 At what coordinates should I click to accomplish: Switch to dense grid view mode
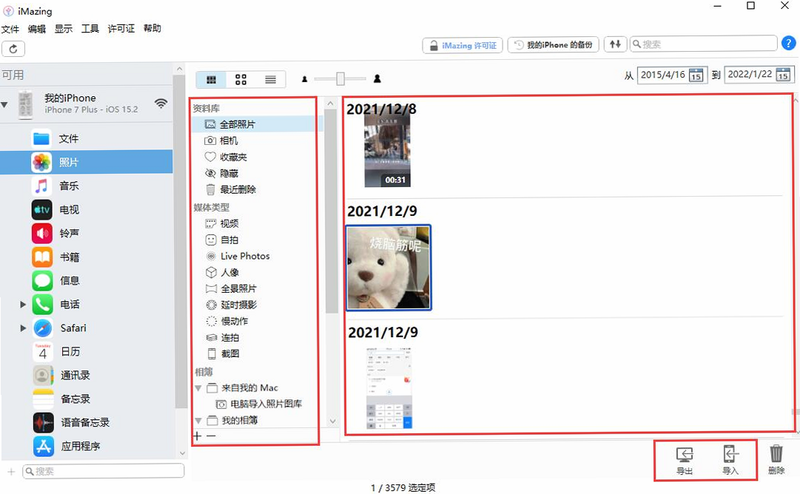[x=211, y=80]
